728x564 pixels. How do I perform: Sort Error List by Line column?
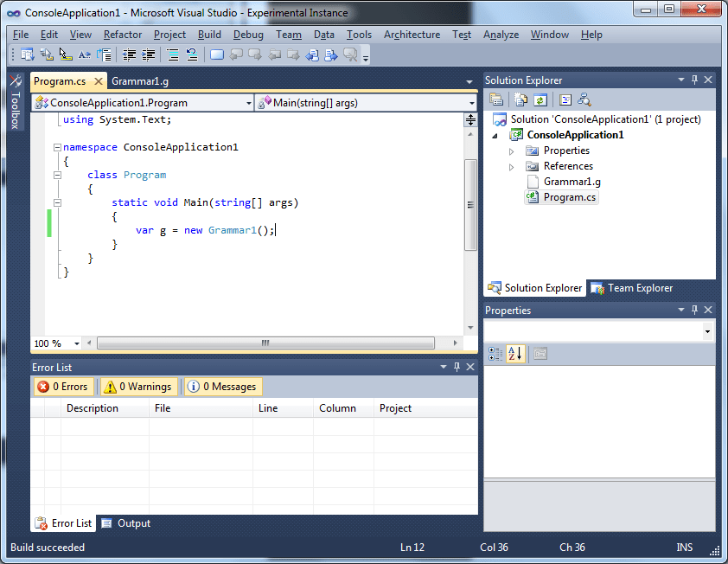[x=284, y=408]
